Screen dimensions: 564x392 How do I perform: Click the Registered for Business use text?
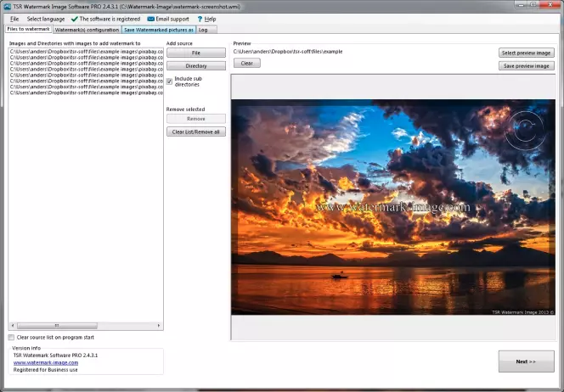click(x=45, y=370)
